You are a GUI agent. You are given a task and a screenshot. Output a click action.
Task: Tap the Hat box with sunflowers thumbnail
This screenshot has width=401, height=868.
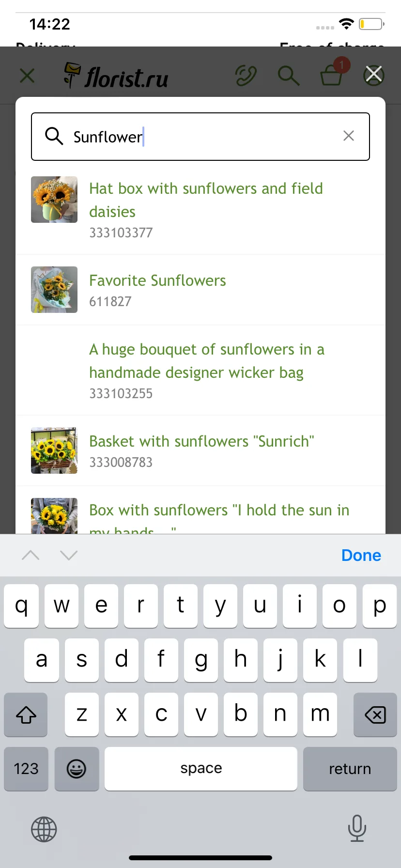point(54,200)
